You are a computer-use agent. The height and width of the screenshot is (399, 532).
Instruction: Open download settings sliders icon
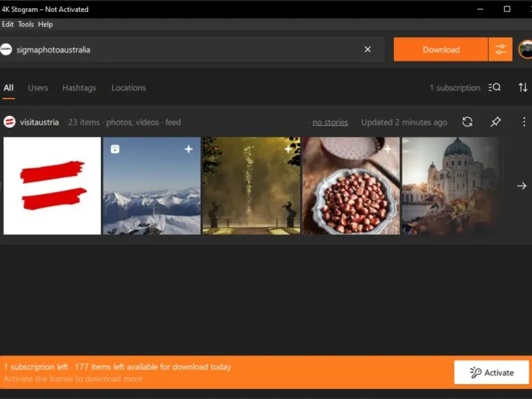pyautogui.click(x=501, y=49)
